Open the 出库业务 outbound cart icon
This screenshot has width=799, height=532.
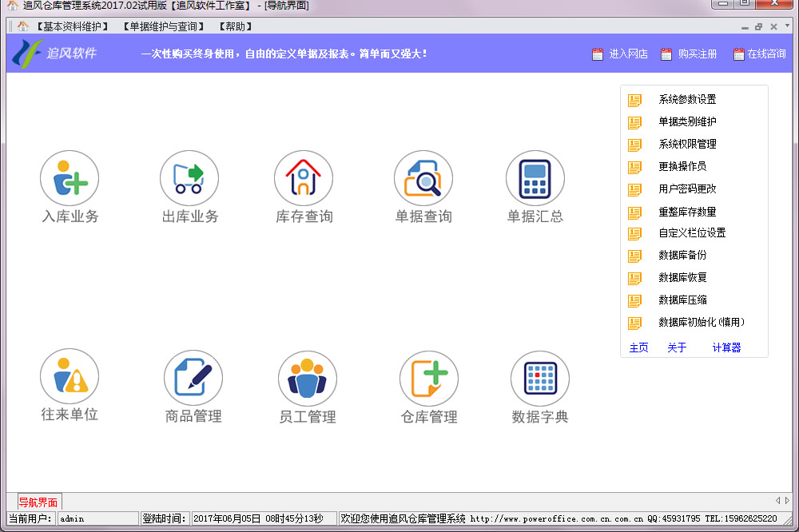pos(189,178)
